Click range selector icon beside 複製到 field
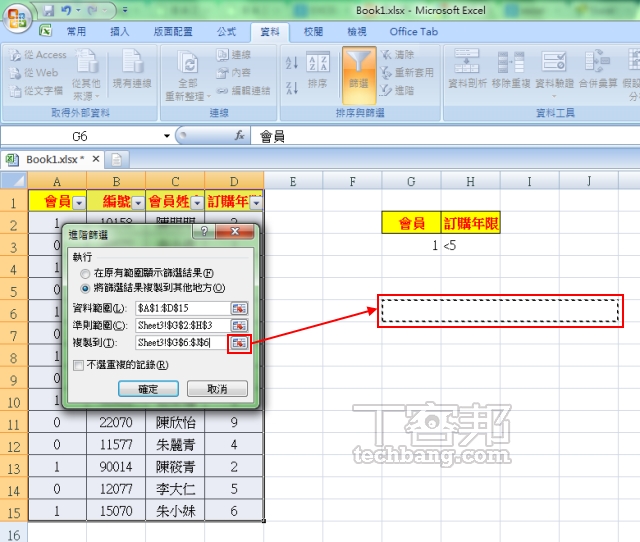The image size is (640, 542). click(239, 342)
